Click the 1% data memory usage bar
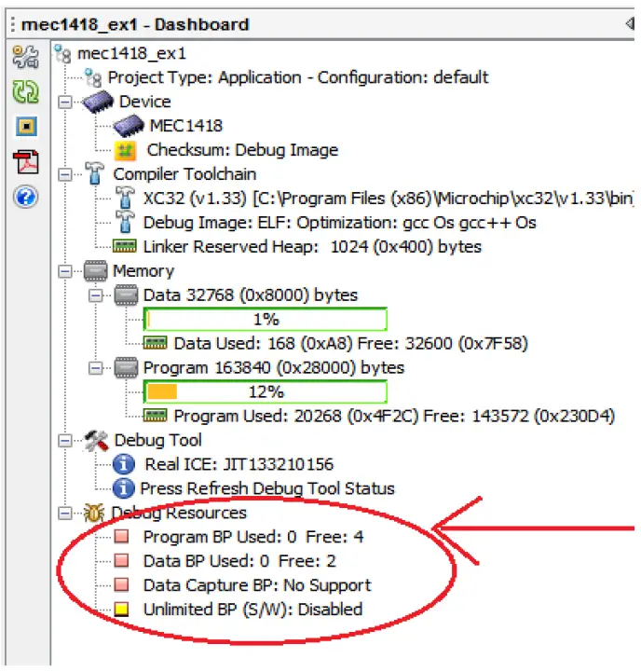Screen dimensions: 641x672 click(266, 320)
